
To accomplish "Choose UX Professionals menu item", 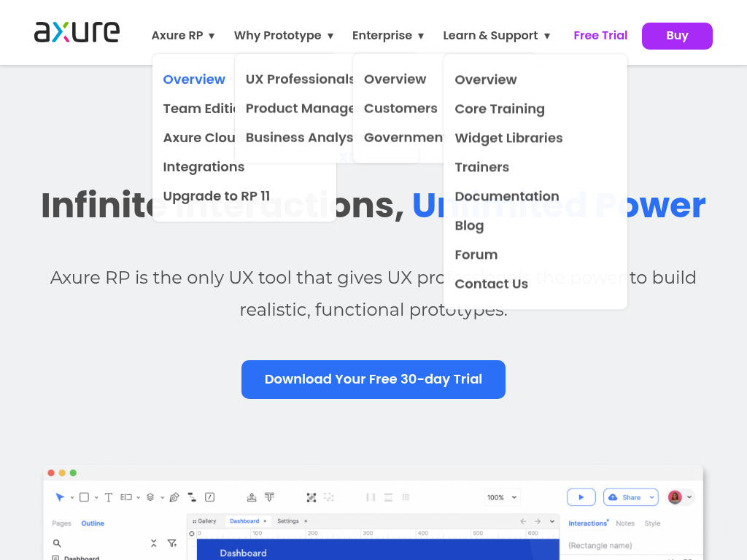I will click(x=300, y=79).
